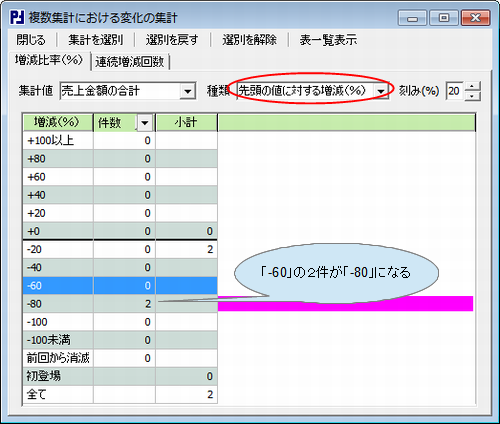Click the 選別を解除 menu item
This screenshot has height=424, width=500.
pyautogui.click(x=249, y=40)
